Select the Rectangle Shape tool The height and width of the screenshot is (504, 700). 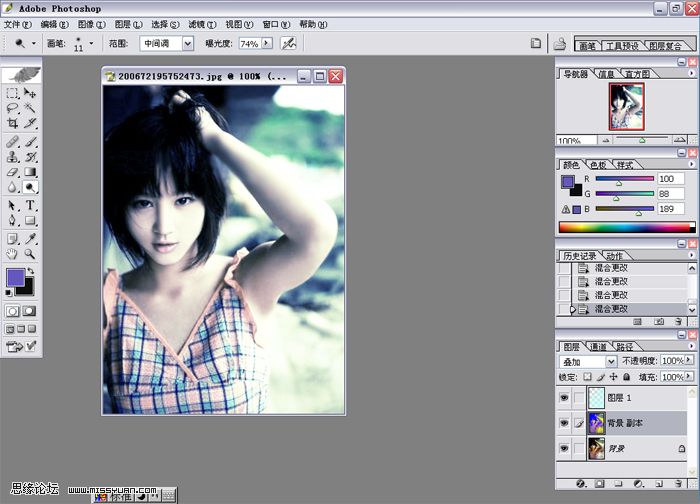tap(30, 221)
